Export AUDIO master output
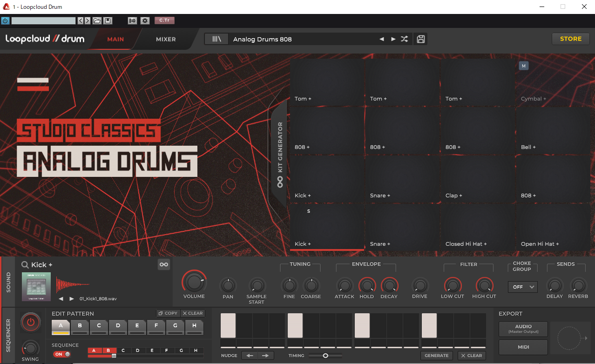The width and height of the screenshot is (595, 364). pos(523,329)
